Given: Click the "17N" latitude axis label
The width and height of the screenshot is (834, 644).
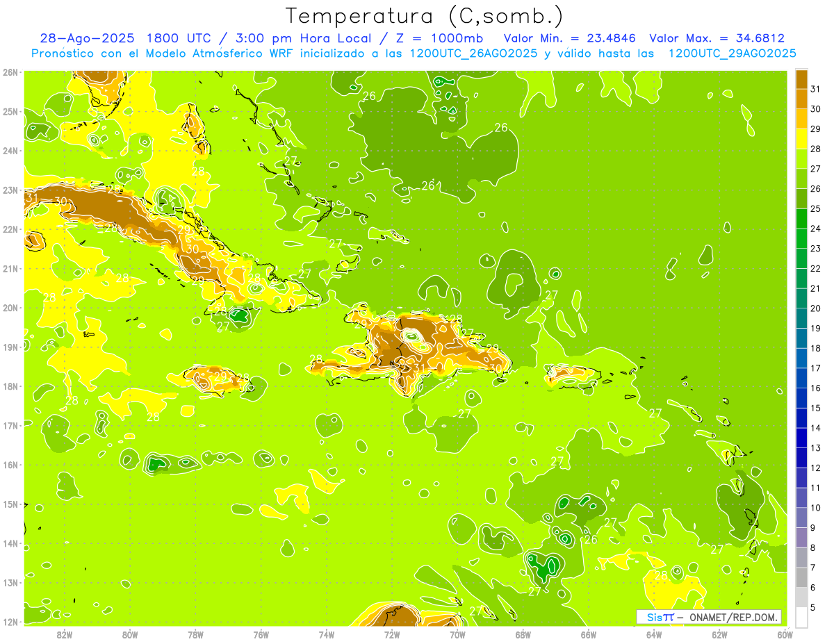Looking at the screenshot, I should tap(10, 426).
